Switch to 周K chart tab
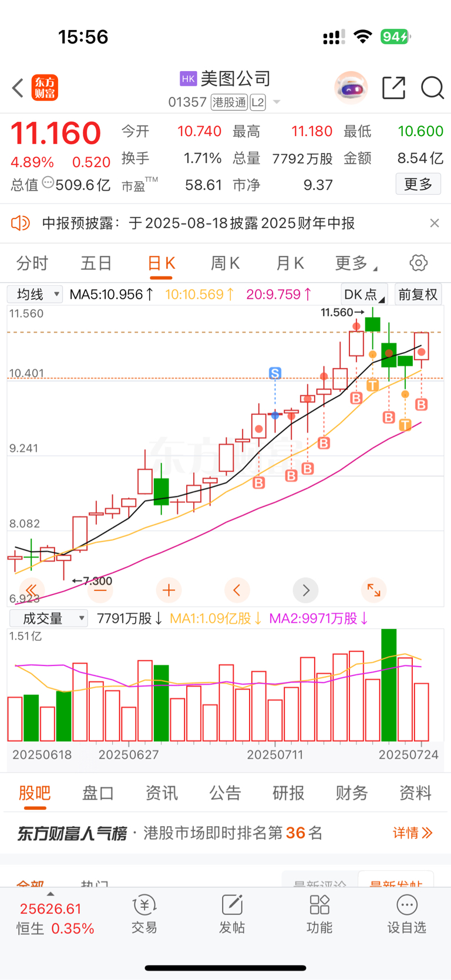451x980 pixels. pos(225,263)
